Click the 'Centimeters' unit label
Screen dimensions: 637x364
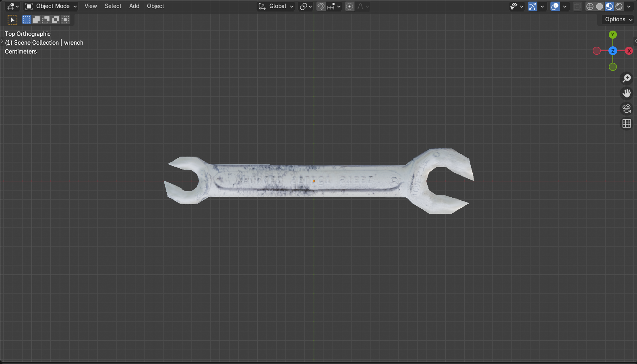(21, 52)
